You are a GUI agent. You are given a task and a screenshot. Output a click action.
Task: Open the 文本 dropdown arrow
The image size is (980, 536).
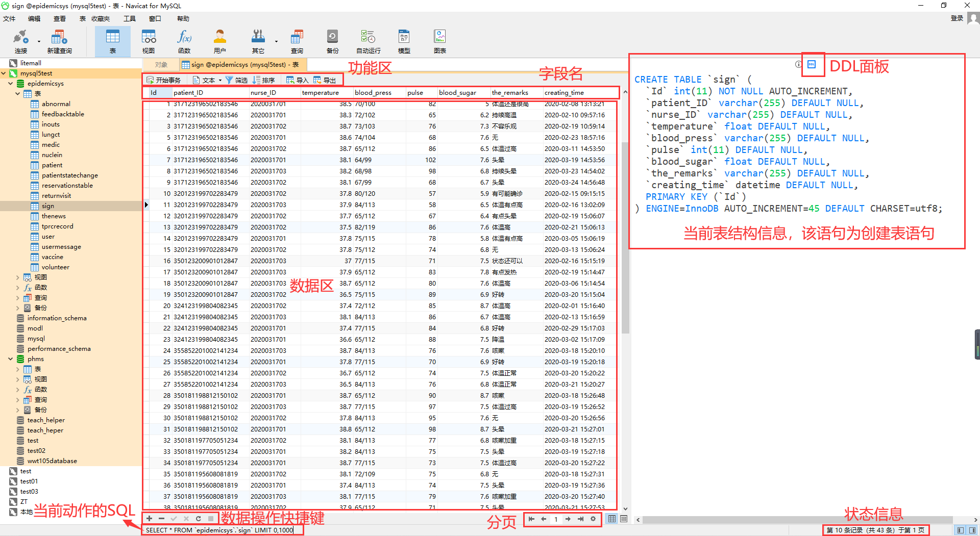(x=220, y=81)
